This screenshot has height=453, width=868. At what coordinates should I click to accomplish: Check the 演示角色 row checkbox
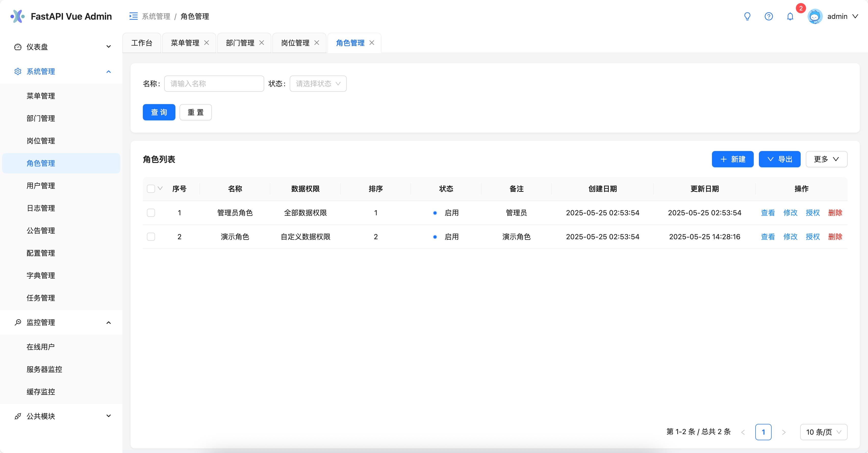(x=151, y=237)
